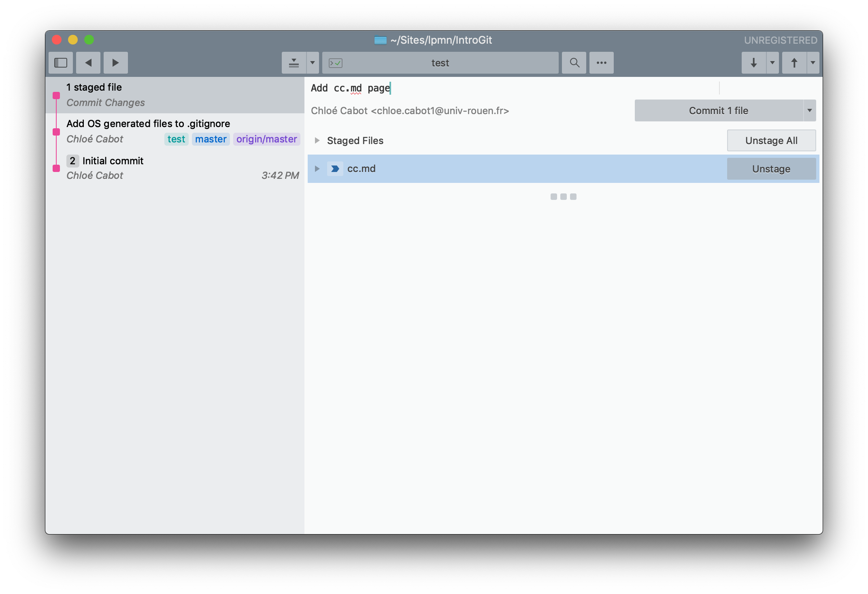Pull with the down arrow icon
The width and height of the screenshot is (868, 594).
(754, 63)
